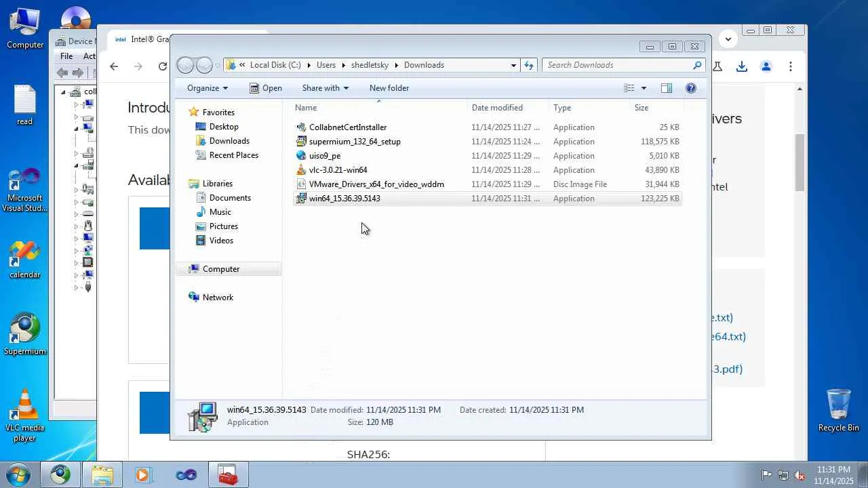
Task: Open the Documents library
Action: (230, 198)
